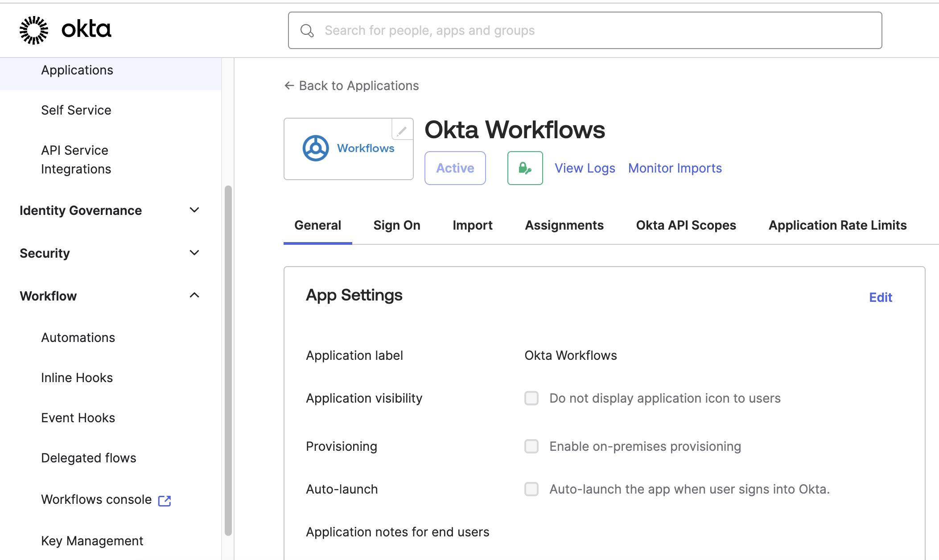Viewport: 939px width, 560px height.
Task: Expand Identity Governance sidebar section
Action: tap(194, 210)
